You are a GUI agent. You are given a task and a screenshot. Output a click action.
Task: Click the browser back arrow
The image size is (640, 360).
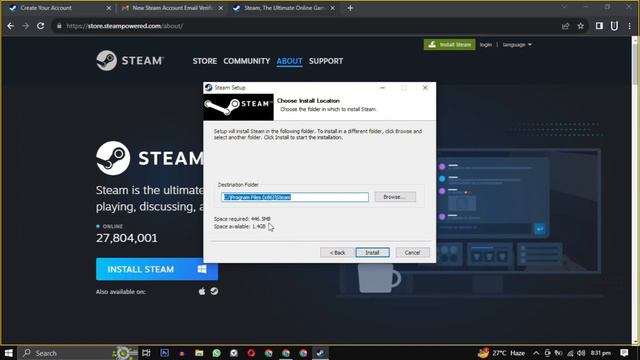point(11,26)
